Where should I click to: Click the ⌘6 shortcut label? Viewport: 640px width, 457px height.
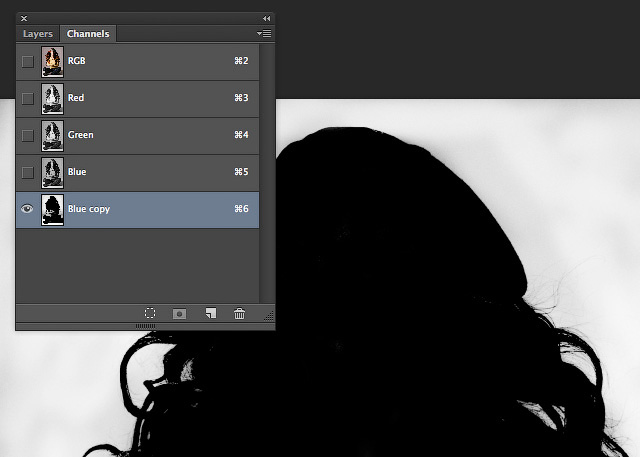[x=241, y=209]
